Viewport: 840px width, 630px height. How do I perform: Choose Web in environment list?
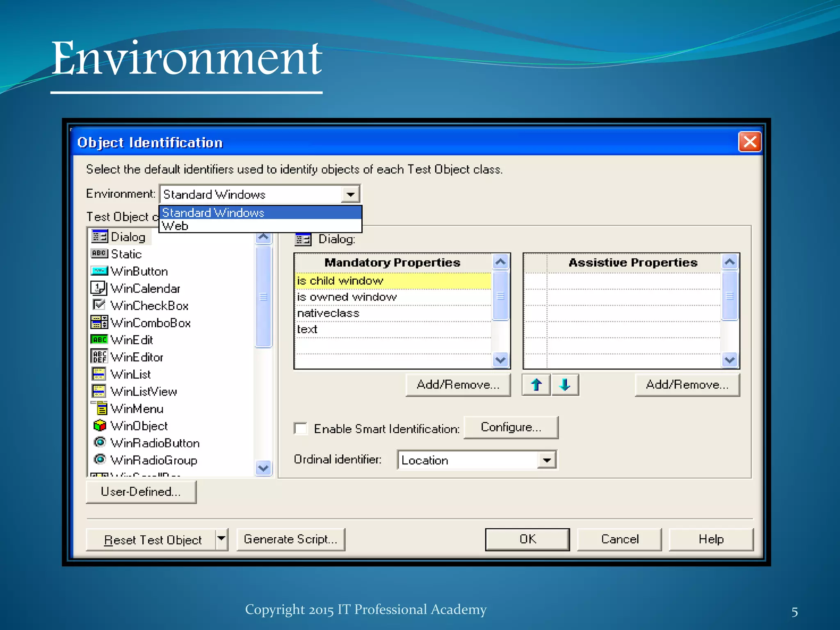[x=260, y=226]
